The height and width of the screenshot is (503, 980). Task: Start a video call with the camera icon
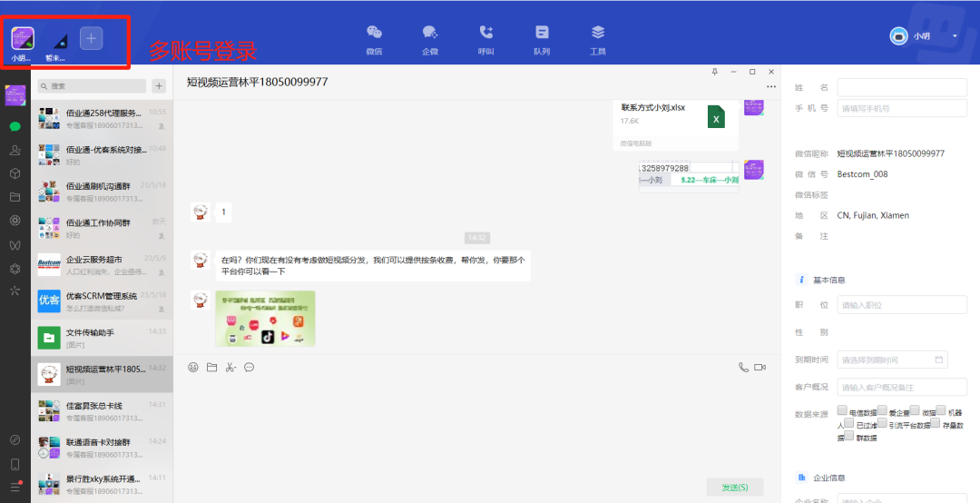[760, 367]
